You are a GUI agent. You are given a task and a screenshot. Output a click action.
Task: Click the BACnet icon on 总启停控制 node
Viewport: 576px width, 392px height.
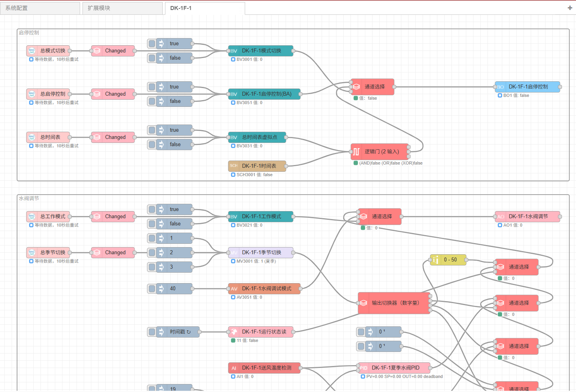(x=32, y=94)
